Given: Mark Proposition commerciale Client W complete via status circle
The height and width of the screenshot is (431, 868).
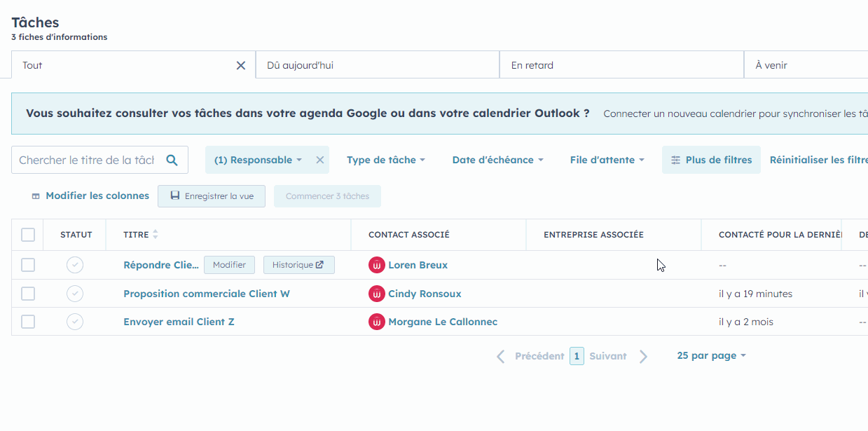Looking at the screenshot, I should pyautogui.click(x=75, y=293).
